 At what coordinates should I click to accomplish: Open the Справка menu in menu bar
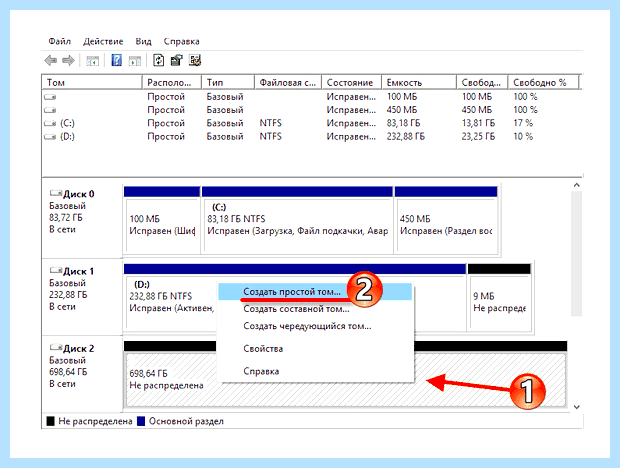[x=181, y=41]
